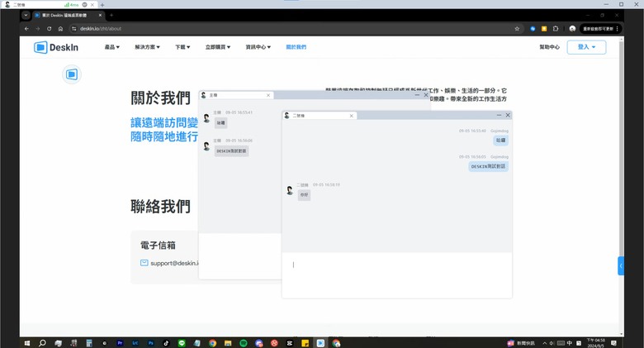Open a new browser tab with plus
644x348 pixels.
tap(111, 15)
